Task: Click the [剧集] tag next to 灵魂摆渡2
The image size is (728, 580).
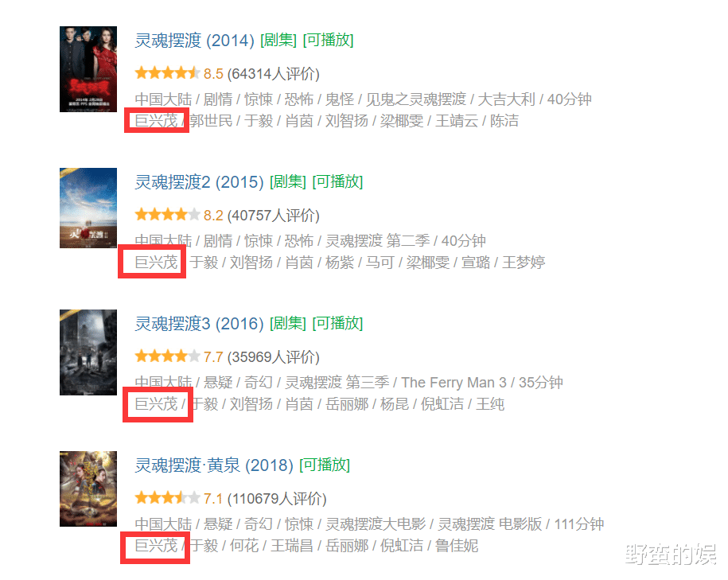Action: (x=288, y=182)
